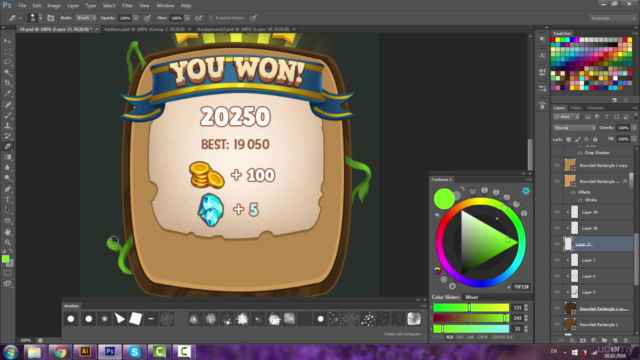Click the green foreground color swatch in toolbox
Viewport: 640px width, 360px height.
pyautogui.click(x=5, y=259)
